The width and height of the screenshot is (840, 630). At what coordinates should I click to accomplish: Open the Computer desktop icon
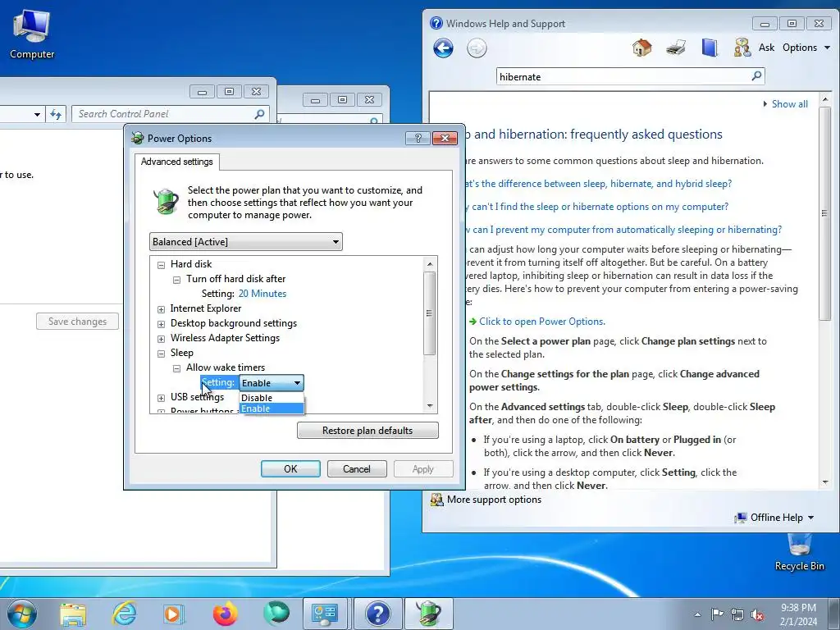(x=32, y=34)
